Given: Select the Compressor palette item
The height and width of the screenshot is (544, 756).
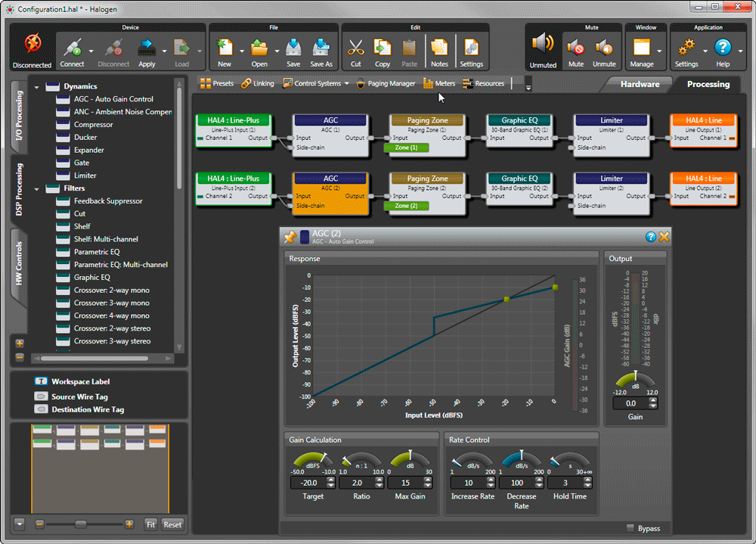Looking at the screenshot, I should [93, 125].
